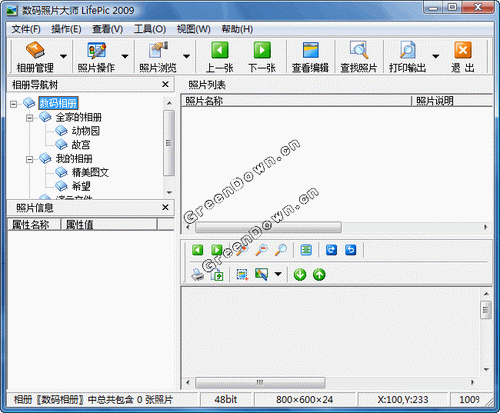Click the photo list horizontal scrollbar thumb

point(268,227)
